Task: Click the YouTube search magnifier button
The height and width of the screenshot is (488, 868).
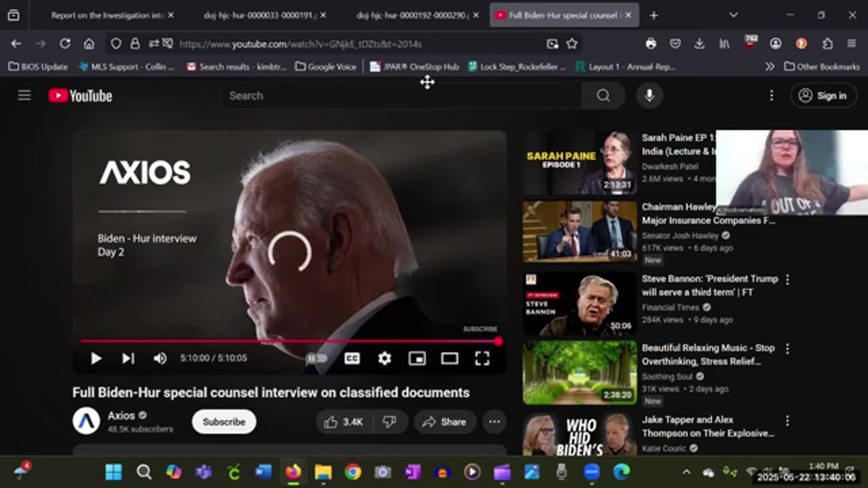Action: (x=603, y=96)
